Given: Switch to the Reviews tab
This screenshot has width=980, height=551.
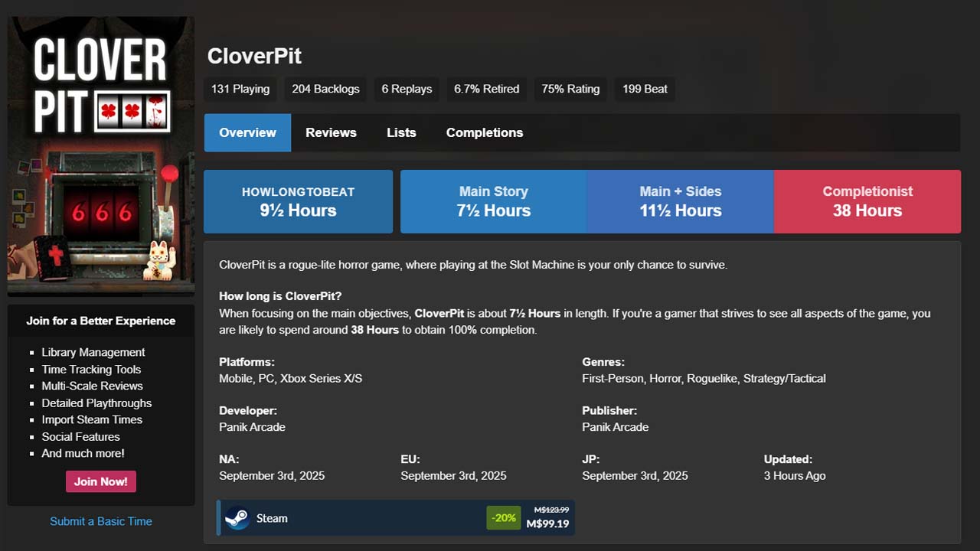Looking at the screenshot, I should pyautogui.click(x=331, y=132).
